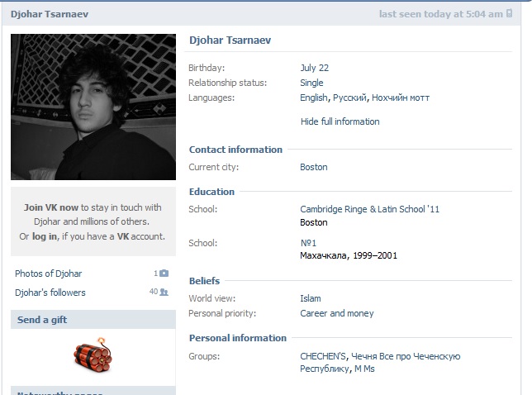Screen dimensions: 532x395
Task: Click the 'July 22' birthday link
Action: click(314, 68)
